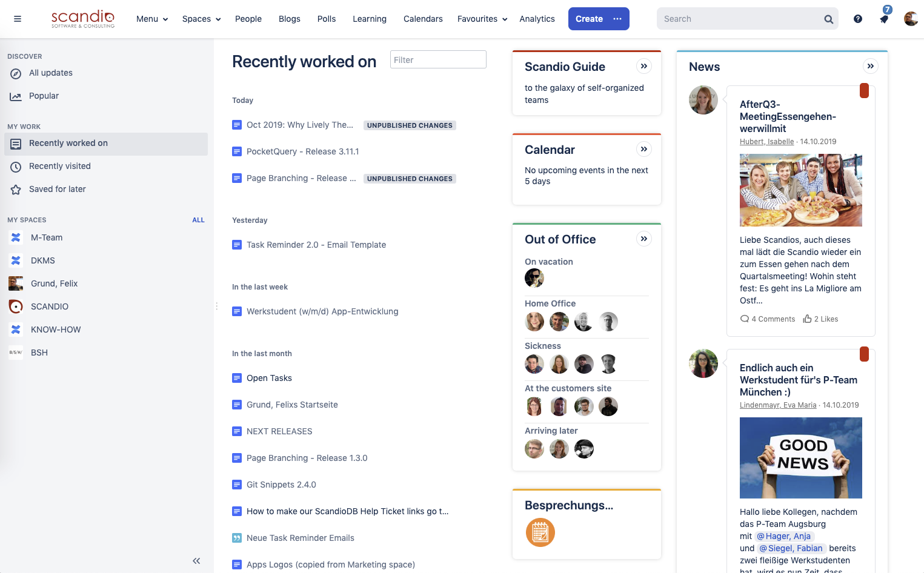The width and height of the screenshot is (924, 573).
Task: Open Apps Logos (copied from Marketing space)
Action: point(331,565)
